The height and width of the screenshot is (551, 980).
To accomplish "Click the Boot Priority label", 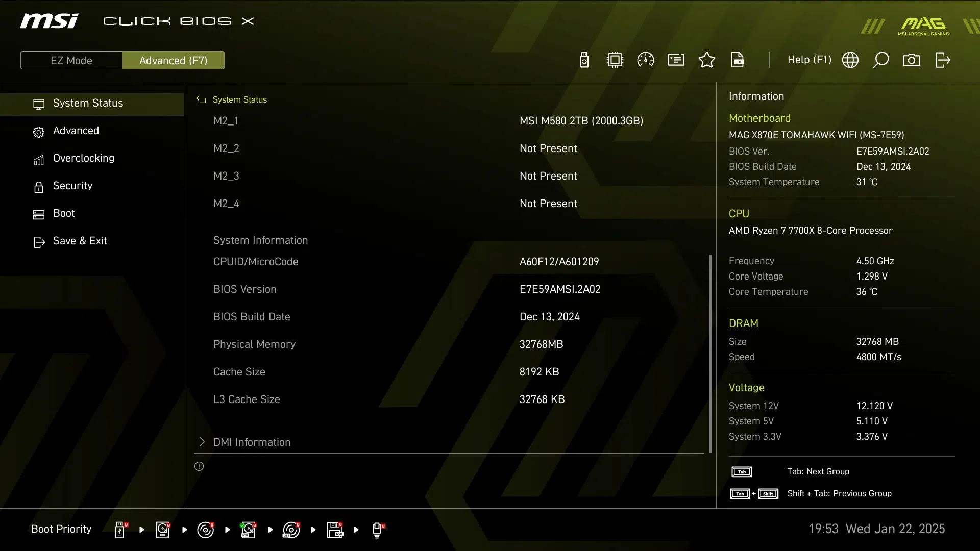I will (61, 529).
